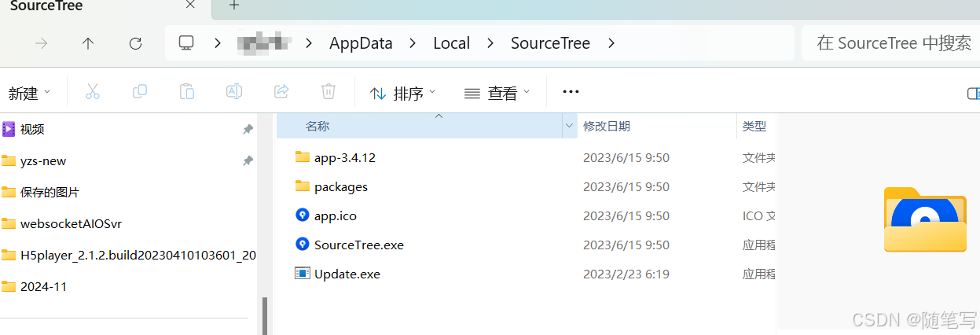Click the cut scissors icon
Screen dimensions: 980x335
(93, 92)
